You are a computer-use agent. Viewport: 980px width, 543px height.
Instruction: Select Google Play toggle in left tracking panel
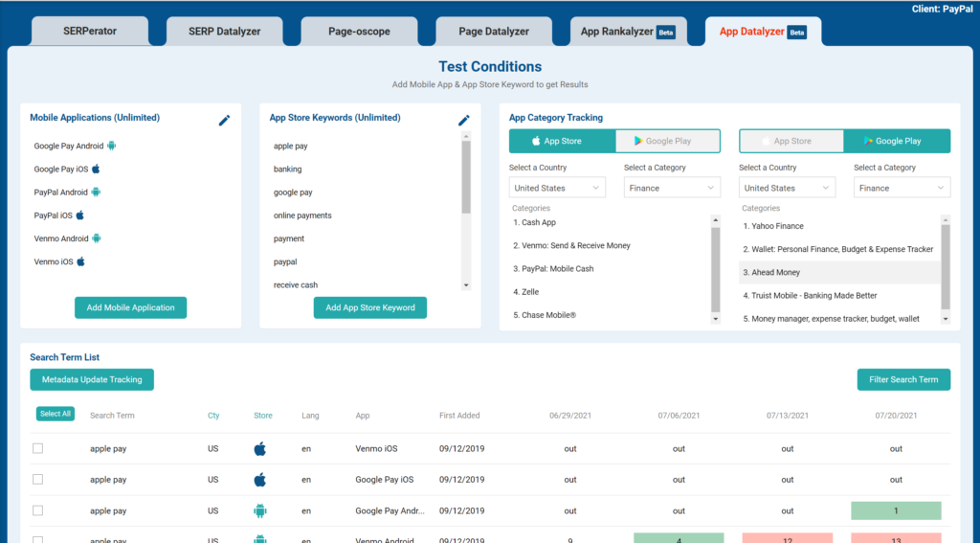(667, 141)
